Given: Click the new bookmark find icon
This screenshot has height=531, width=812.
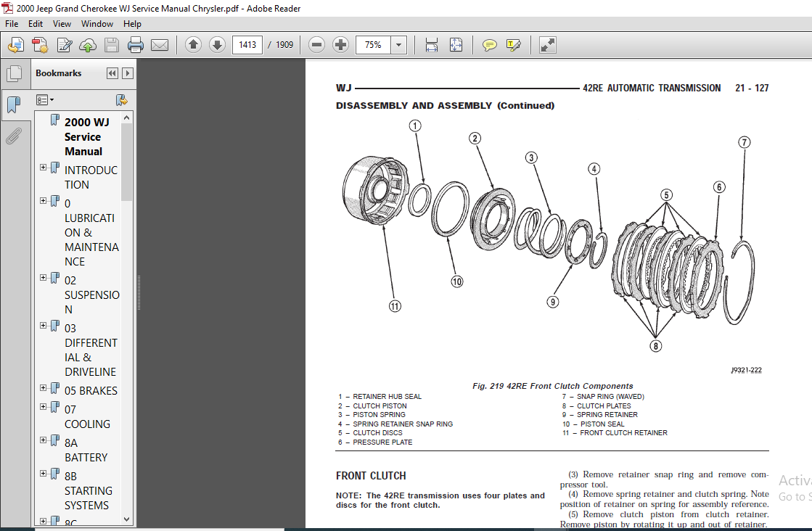Looking at the screenshot, I should pos(122,100).
